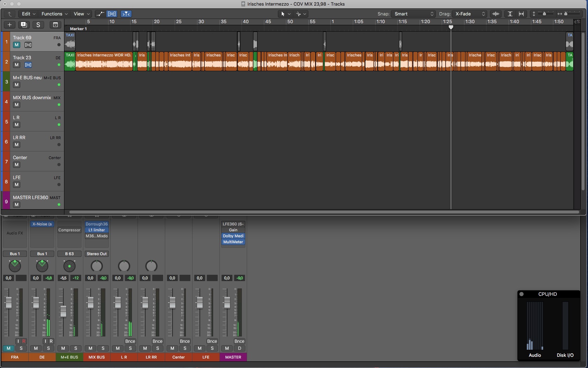588x368 pixels.
Task: Click the record R button on FRA channel
Action: 24,341
